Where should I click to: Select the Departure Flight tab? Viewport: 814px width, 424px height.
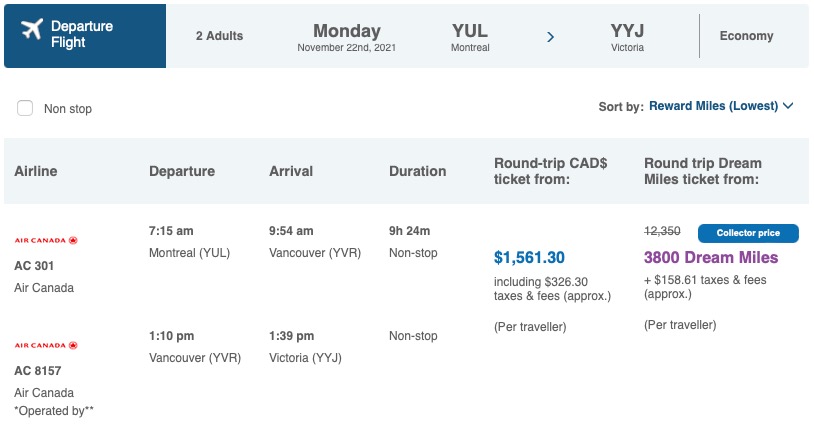pos(85,35)
